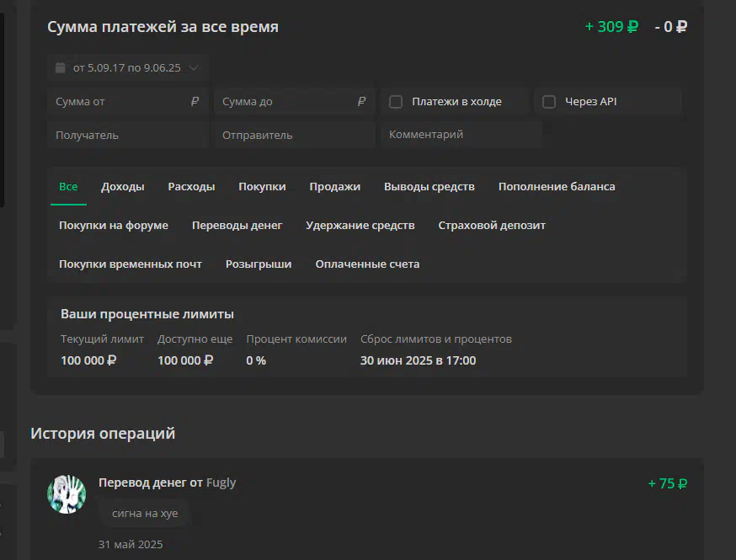
Task: Click the Получатель input field
Action: coord(128,136)
